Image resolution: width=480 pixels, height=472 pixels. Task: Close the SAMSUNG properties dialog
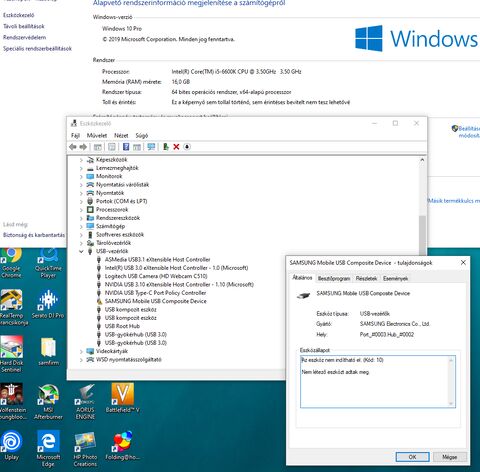(x=463, y=263)
